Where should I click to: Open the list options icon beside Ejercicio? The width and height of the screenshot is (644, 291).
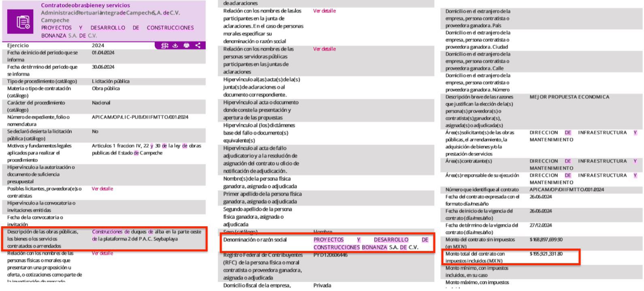pos(165,45)
